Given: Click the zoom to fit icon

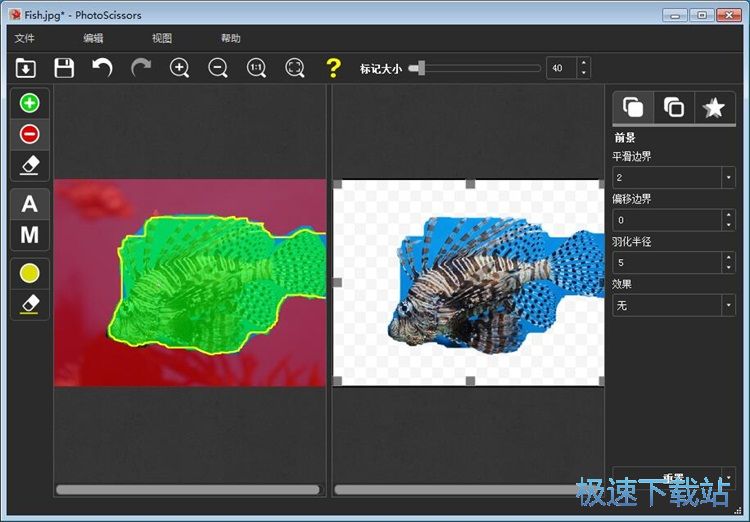Looking at the screenshot, I should click(294, 68).
